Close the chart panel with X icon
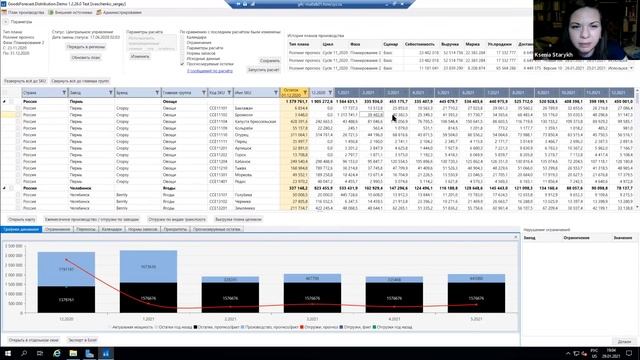 (516, 237)
